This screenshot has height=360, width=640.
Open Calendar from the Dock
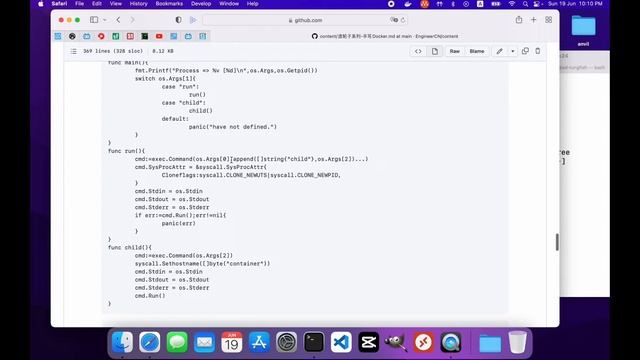pos(231,342)
